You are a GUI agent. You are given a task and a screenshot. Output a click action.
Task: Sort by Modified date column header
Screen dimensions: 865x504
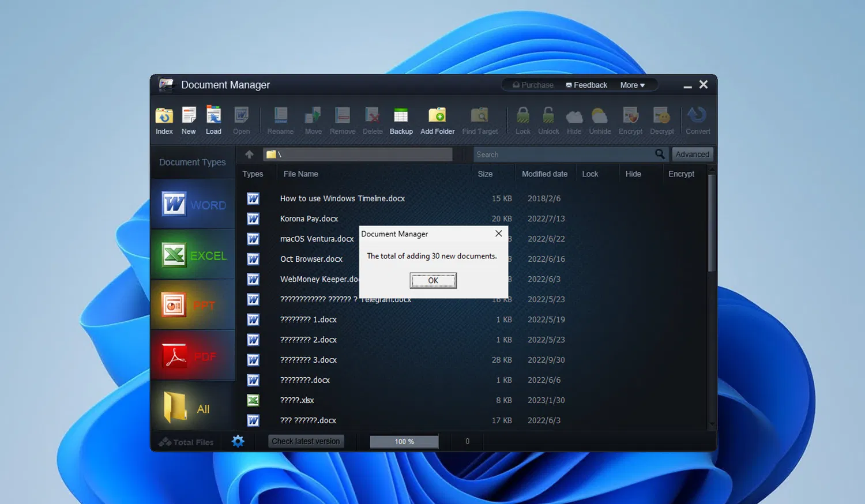pyautogui.click(x=544, y=174)
